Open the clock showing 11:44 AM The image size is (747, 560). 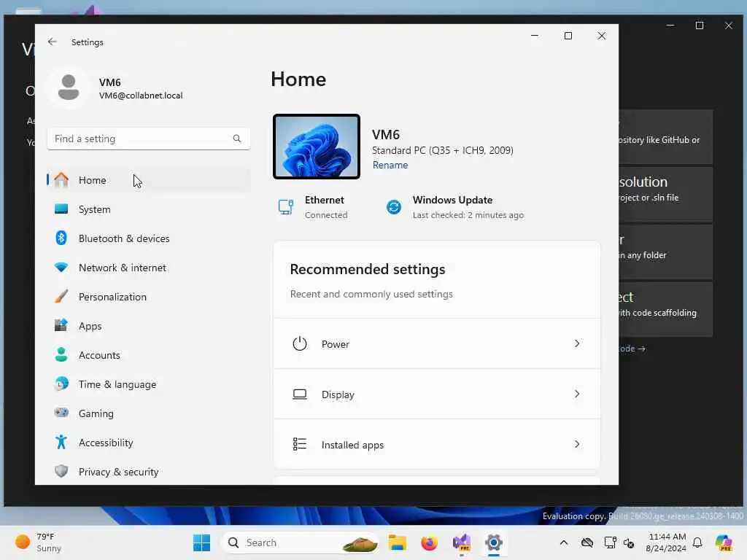click(666, 542)
